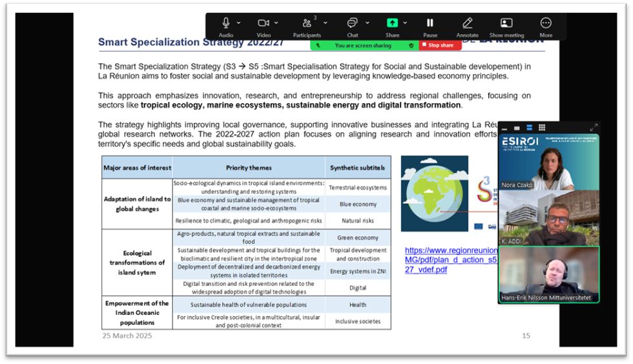Click the shield security icon in sharing bar
Image resolution: width=633 pixels, height=364 pixels.
pos(411,46)
